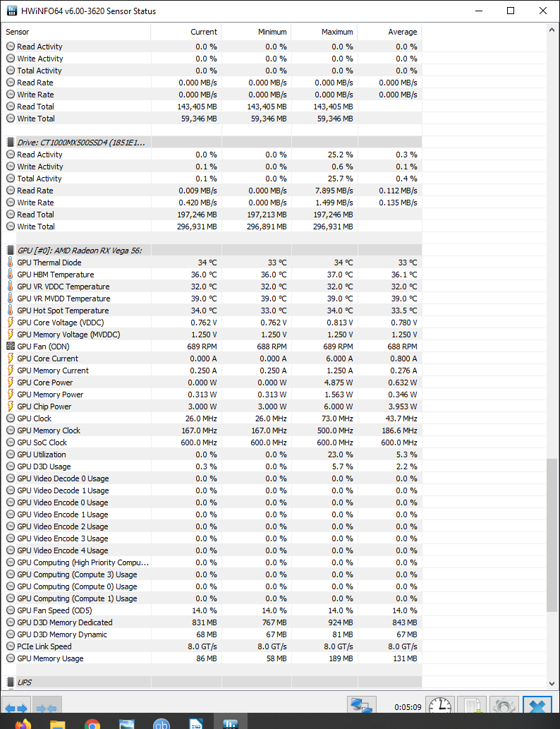560x729 pixels.
Task: Click the GPU Fan (ODN) fan icon
Action: click(11, 347)
